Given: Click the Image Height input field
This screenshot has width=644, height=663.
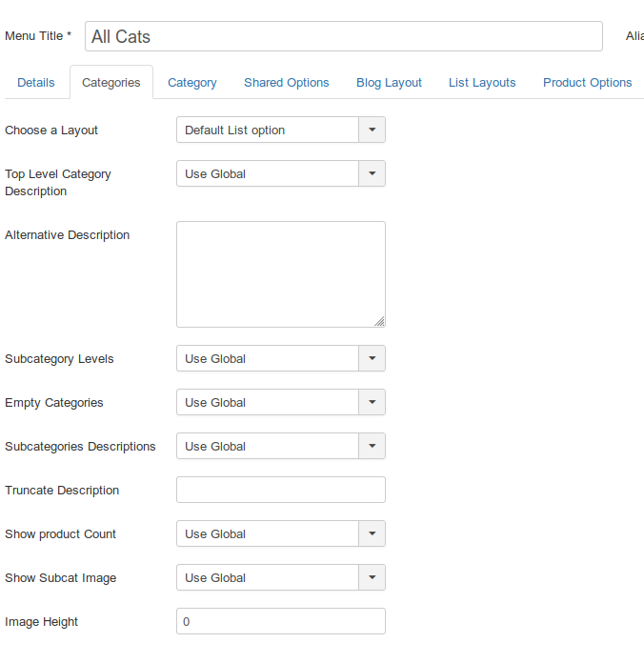Looking at the screenshot, I should coord(281,621).
